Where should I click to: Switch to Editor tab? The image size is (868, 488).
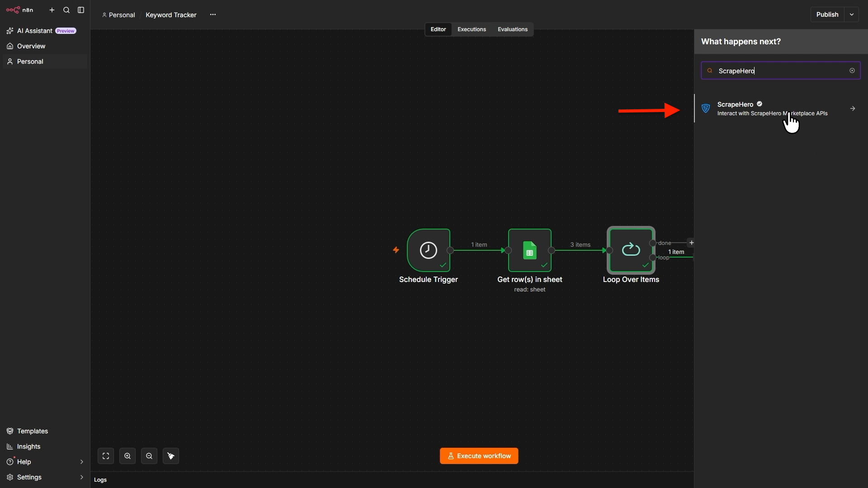point(438,29)
